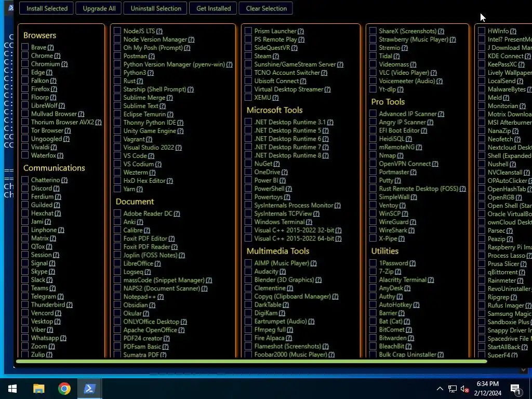Screen dimensions: 532x399
Task: Click the (?) link beside Putty
Action: click(397, 180)
